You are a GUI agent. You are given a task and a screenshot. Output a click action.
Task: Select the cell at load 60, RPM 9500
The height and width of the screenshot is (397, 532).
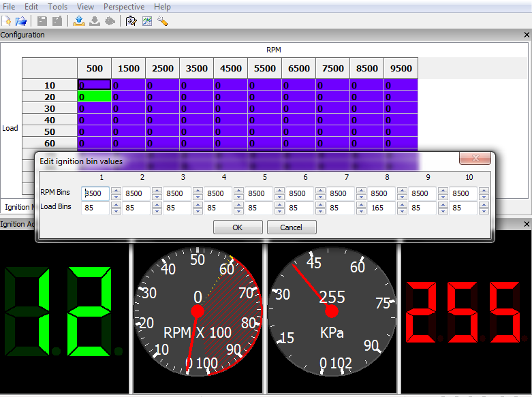click(x=401, y=143)
